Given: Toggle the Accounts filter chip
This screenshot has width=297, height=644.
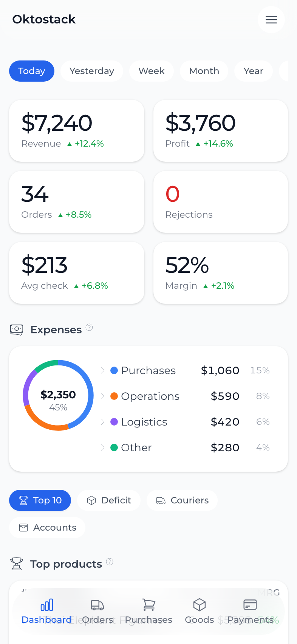Looking at the screenshot, I should (47, 527).
